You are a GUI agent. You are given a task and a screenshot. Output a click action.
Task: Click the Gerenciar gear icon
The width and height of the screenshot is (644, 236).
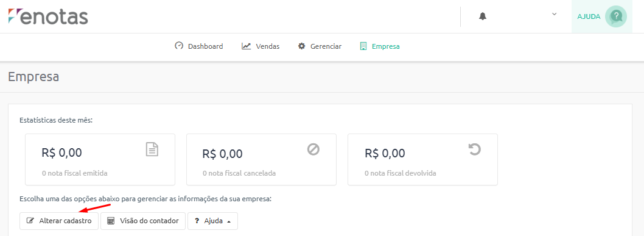click(x=301, y=46)
